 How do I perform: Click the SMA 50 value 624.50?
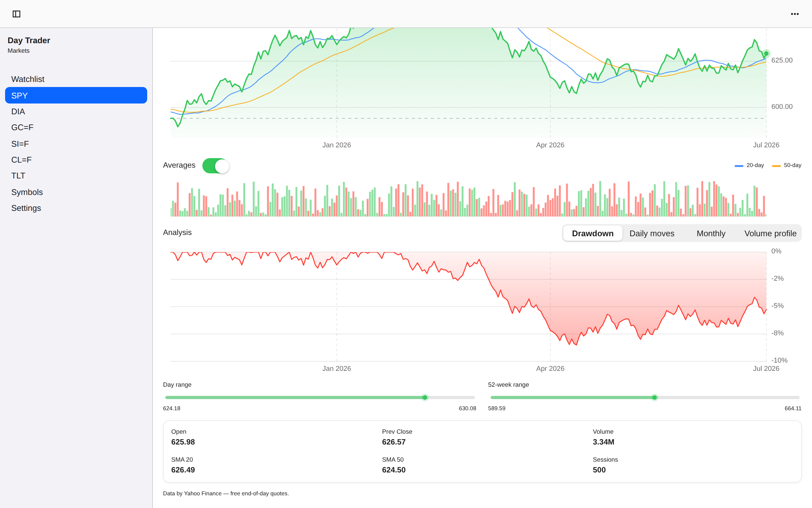pos(394,470)
